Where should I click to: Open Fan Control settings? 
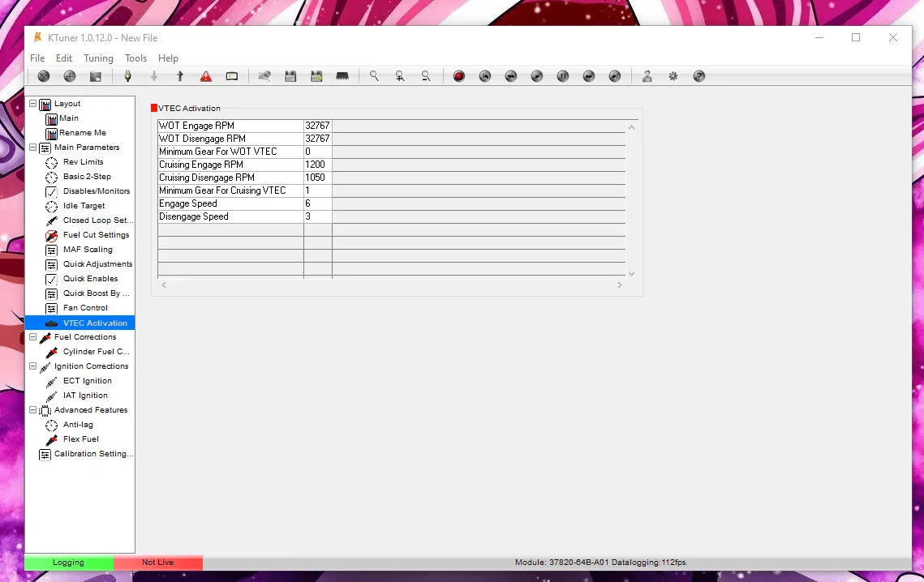[85, 308]
